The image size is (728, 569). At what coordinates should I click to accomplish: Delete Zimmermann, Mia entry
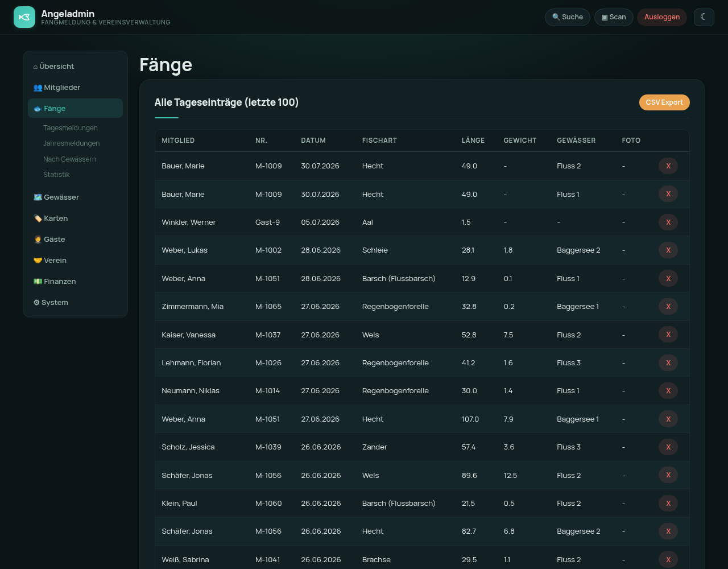pyautogui.click(x=668, y=307)
